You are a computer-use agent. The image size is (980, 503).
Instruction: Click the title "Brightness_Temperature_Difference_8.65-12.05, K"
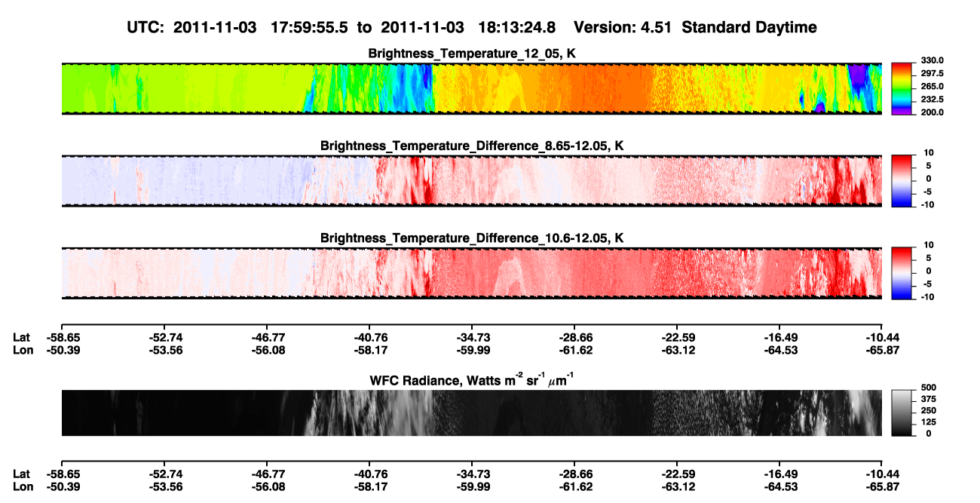(x=472, y=145)
